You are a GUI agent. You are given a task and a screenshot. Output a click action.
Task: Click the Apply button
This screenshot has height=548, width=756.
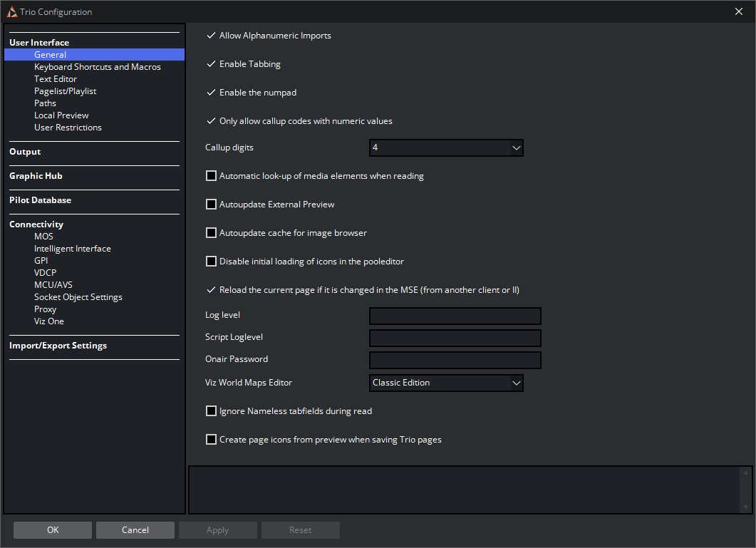tap(217, 529)
